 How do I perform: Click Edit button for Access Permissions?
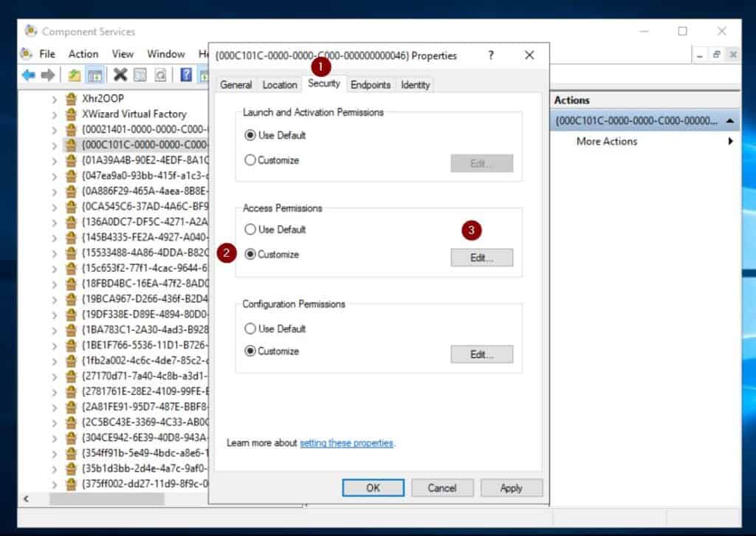[481, 258]
